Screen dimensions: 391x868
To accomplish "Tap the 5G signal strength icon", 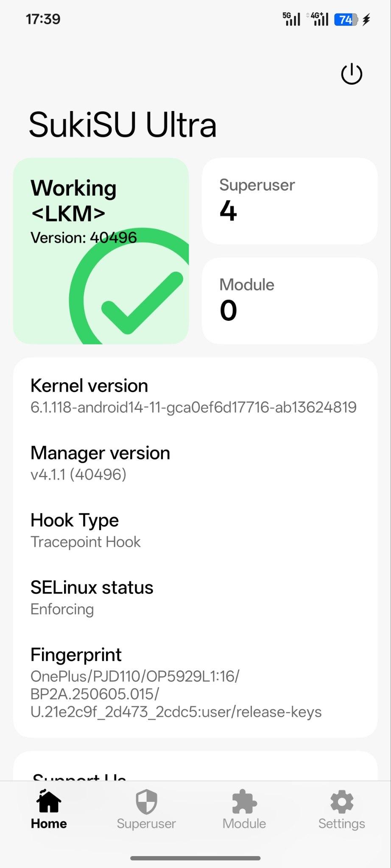I will [292, 19].
